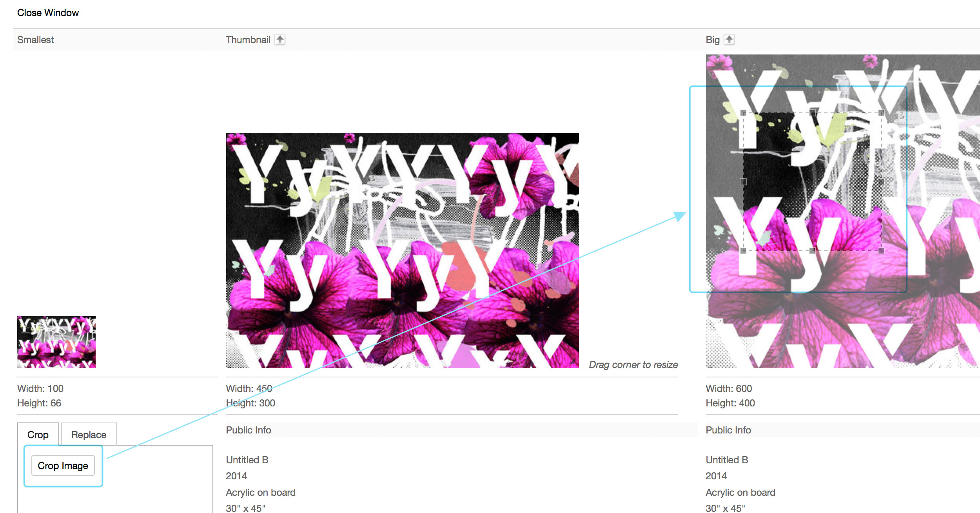Click the 'Drag corner to resize' hint text
This screenshot has height=513, width=980.
(x=633, y=365)
